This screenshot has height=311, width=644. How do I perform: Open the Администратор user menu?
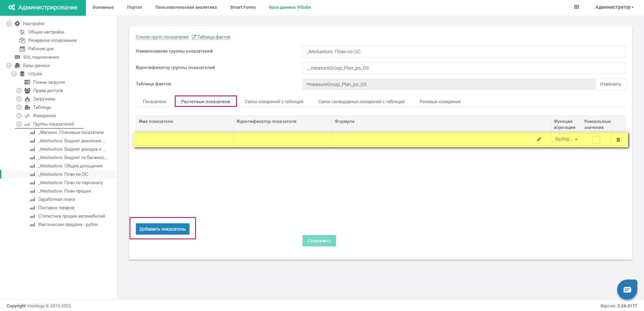point(614,7)
